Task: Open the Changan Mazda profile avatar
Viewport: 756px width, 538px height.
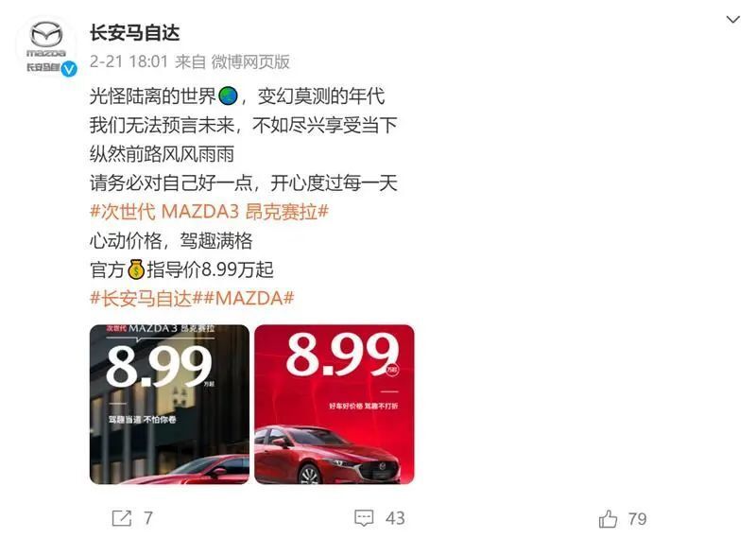Action: click(x=46, y=46)
